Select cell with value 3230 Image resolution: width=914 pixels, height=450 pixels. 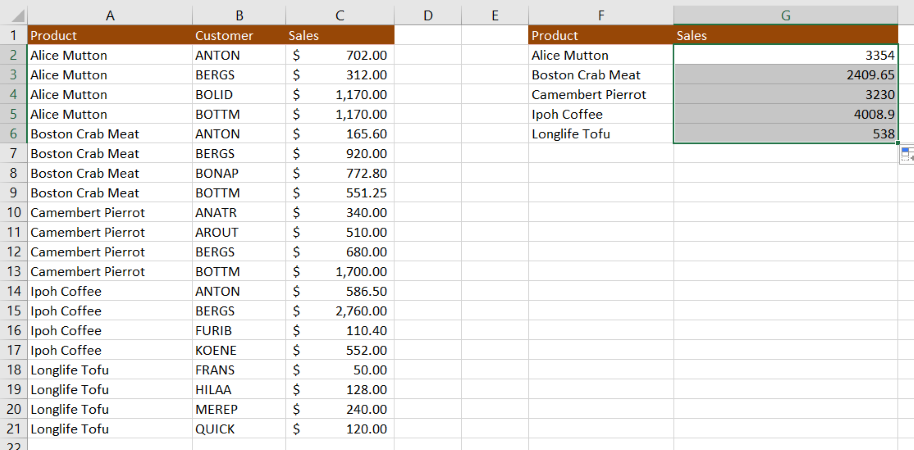click(x=786, y=94)
